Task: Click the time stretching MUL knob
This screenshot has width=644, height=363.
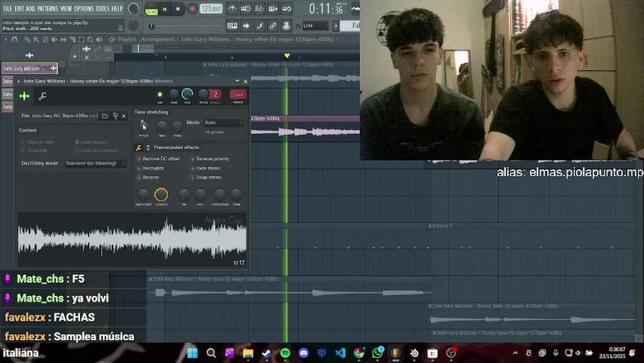Action: 162,126
